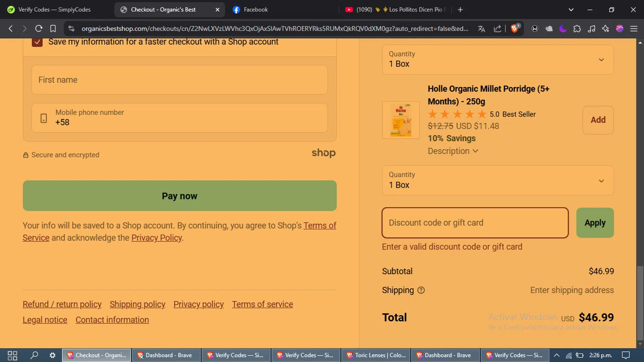Image resolution: width=644 pixels, height=362 pixels.
Task: Apply the discount code
Action: click(x=595, y=223)
